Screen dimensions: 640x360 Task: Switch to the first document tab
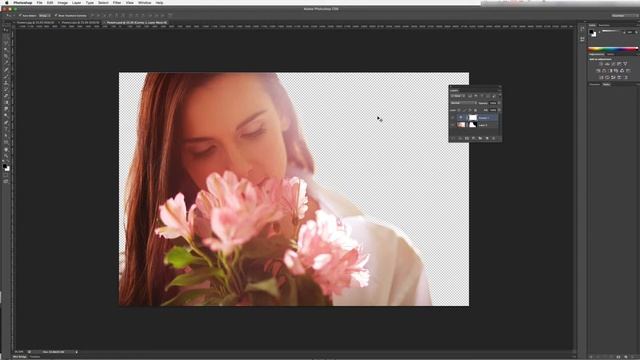point(35,22)
